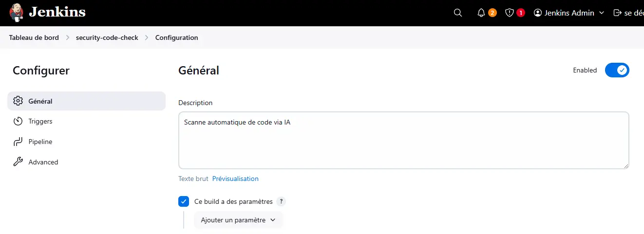
Task: Open the security-code-check breadcrumb
Action: (x=107, y=37)
